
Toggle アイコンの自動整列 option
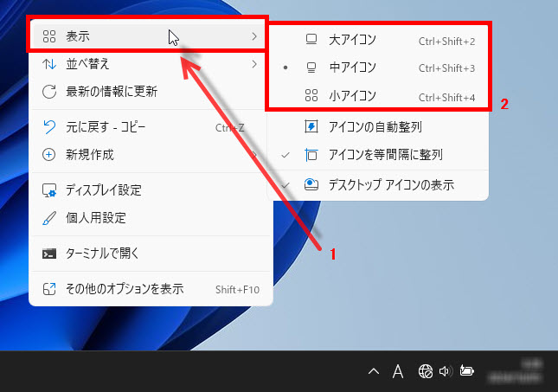[374, 127]
